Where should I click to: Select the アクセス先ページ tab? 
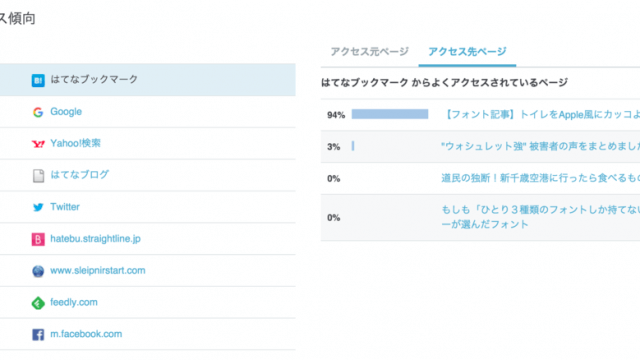pyautogui.click(x=467, y=51)
